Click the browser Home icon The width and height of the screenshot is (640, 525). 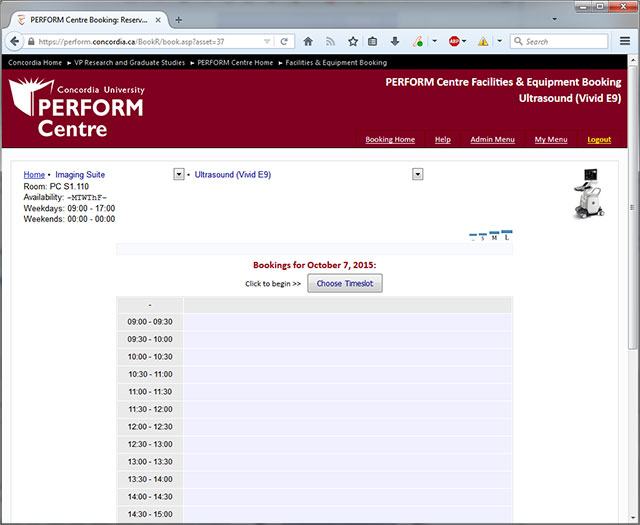[308, 42]
